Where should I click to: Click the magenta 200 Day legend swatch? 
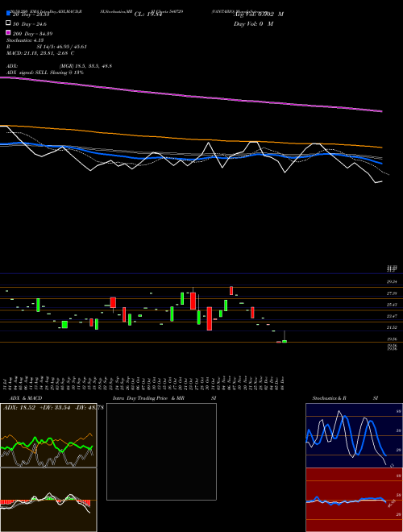pos(8,32)
